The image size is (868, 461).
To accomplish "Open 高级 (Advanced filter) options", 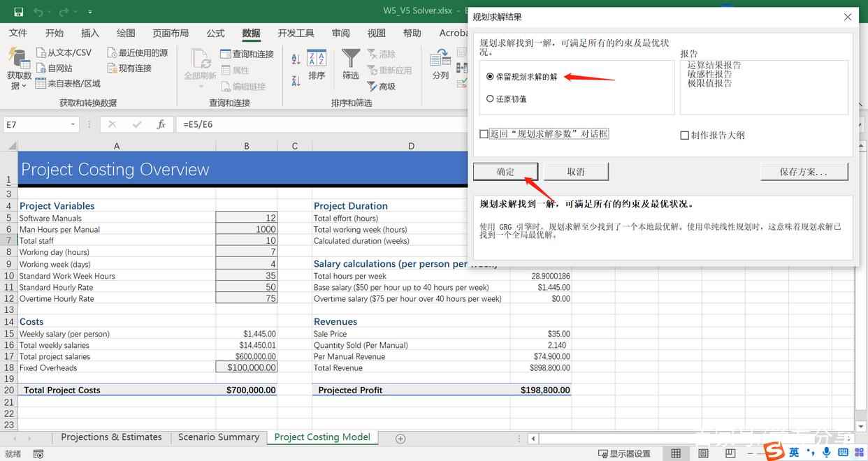I will (382, 87).
